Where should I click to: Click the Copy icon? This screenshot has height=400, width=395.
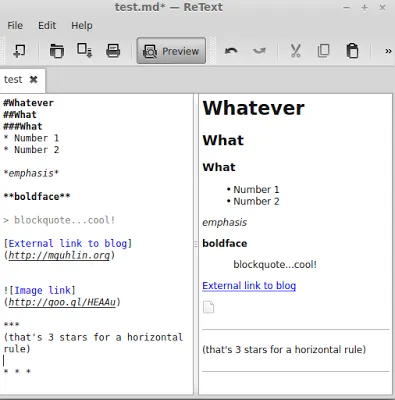coord(323,51)
